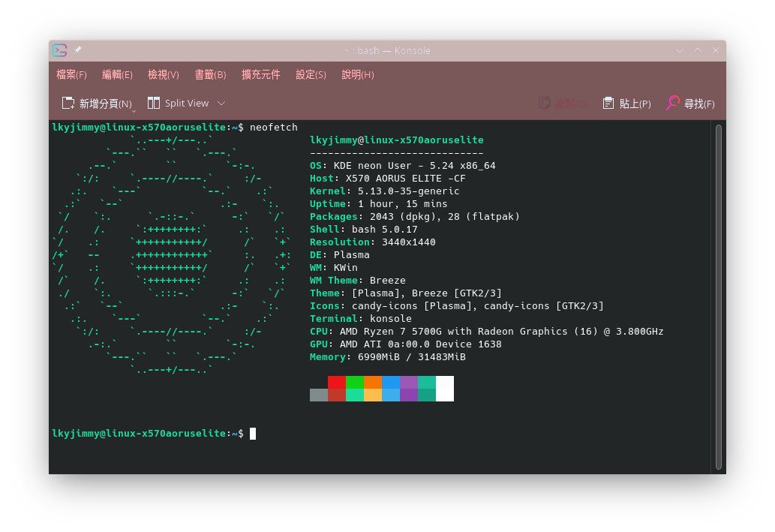775x532 pixels.
Task: Open the 擴充元件 menu
Action: point(260,74)
